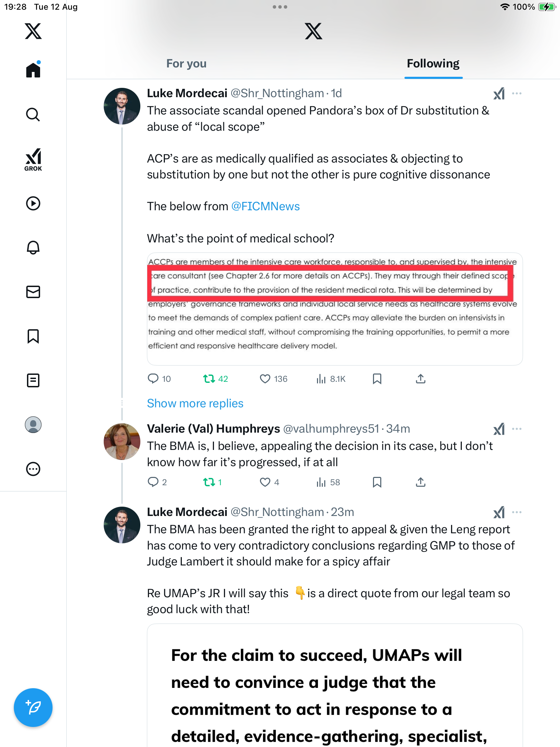Select the Following tab
This screenshot has width=560, height=747.
pyautogui.click(x=433, y=64)
